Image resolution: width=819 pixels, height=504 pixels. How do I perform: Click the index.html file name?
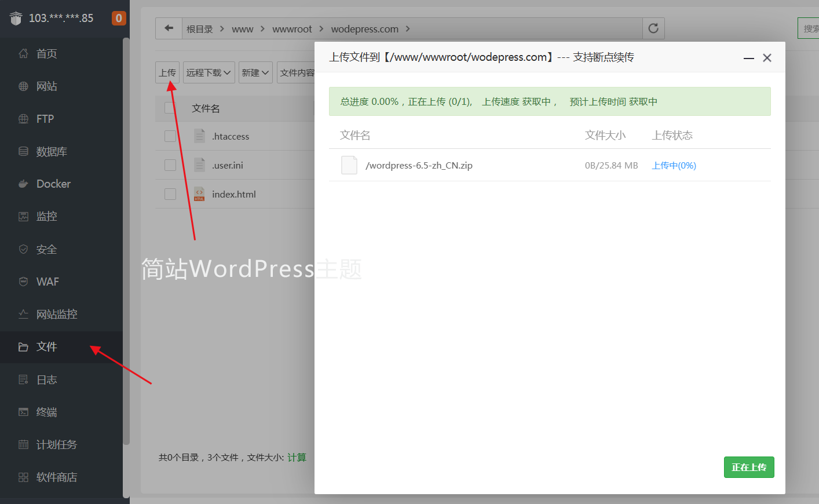(234, 194)
